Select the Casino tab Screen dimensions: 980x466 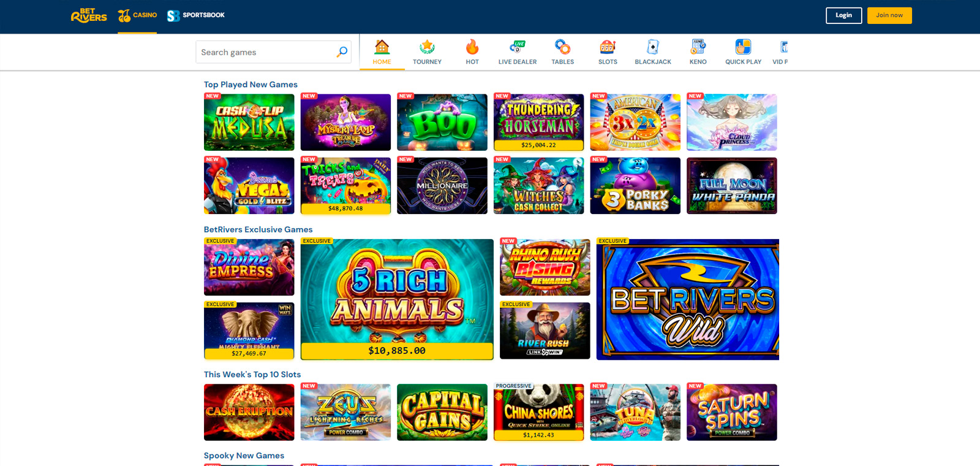coord(137,15)
